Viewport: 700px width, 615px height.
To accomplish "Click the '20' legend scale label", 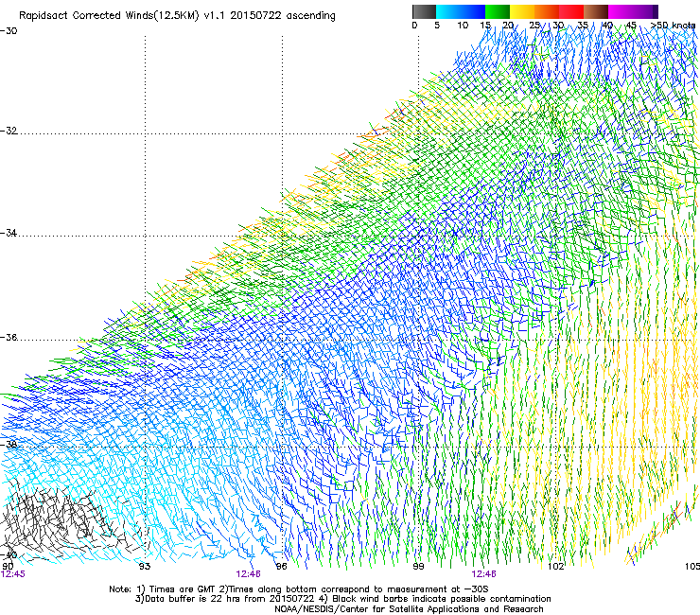I will click(509, 26).
